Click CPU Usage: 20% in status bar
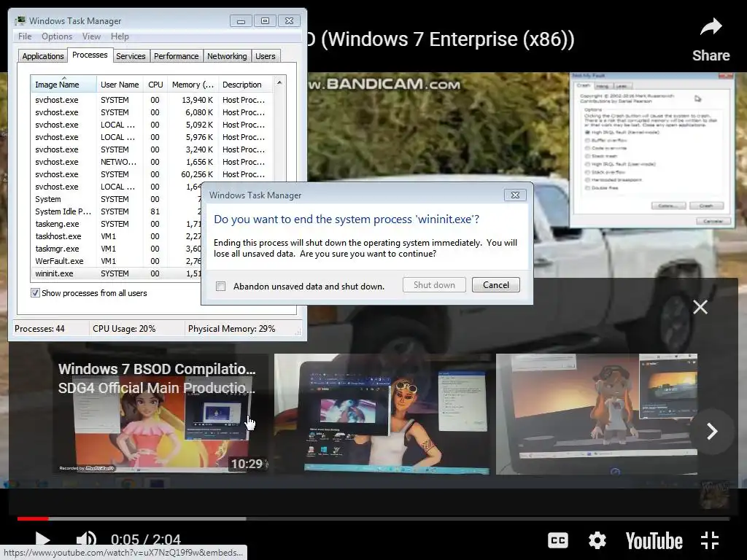 [x=124, y=329]
